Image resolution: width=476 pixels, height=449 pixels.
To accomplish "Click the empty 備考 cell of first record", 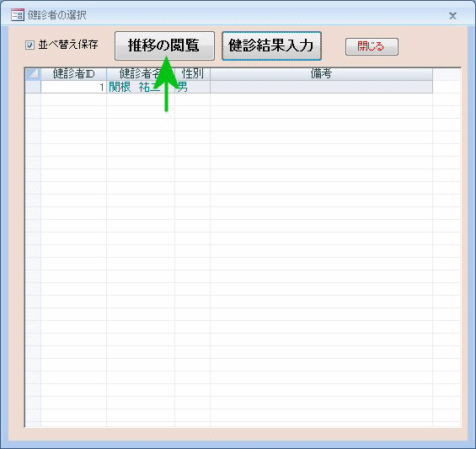I will [x=321, y=87].
